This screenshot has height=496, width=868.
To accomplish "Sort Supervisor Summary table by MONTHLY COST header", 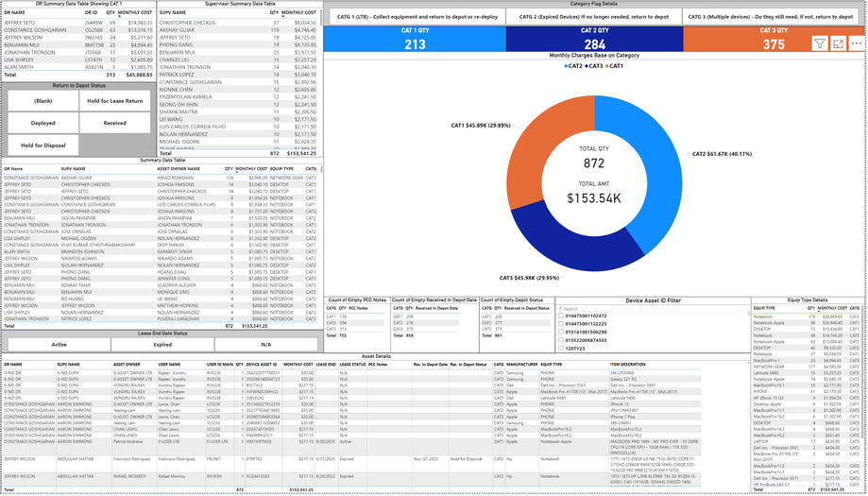I will (298, 11).
